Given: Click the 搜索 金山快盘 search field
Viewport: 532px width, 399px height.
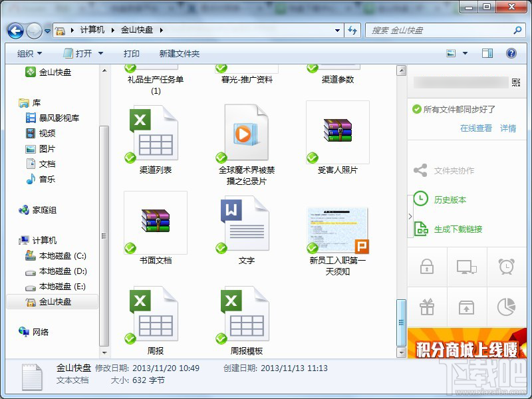Looking at the screenshot, I should [444, 31].
